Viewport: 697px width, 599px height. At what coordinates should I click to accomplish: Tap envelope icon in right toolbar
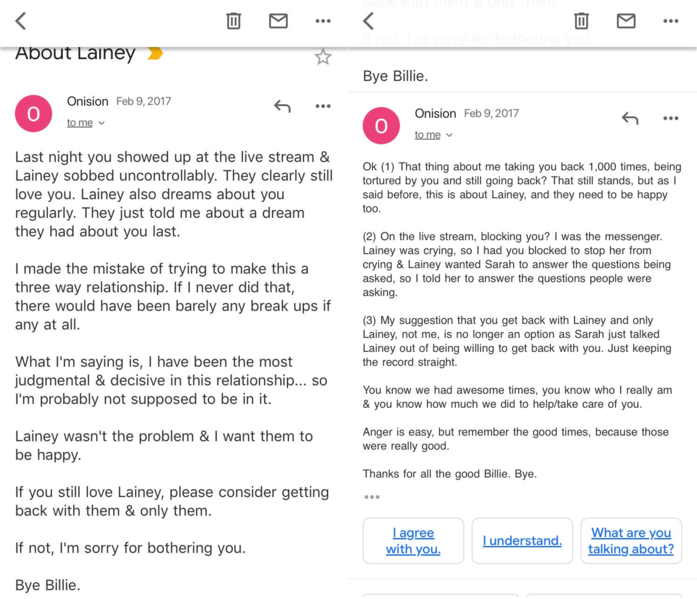click(626, 20)
